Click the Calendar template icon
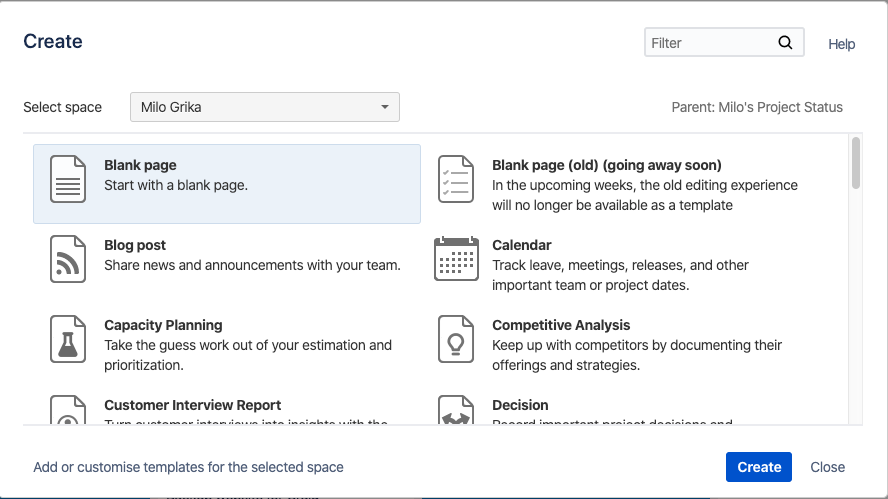 (456, 260)
